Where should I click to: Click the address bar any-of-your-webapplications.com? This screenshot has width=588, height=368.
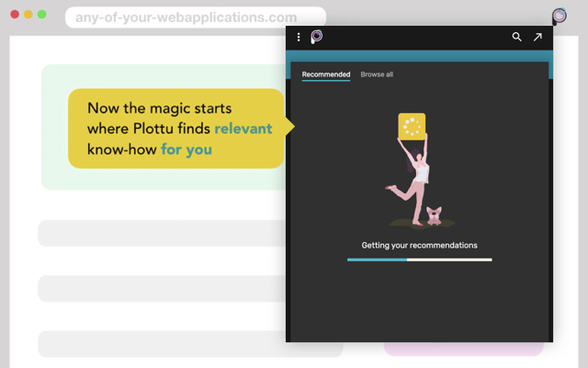tap(196, 17)
